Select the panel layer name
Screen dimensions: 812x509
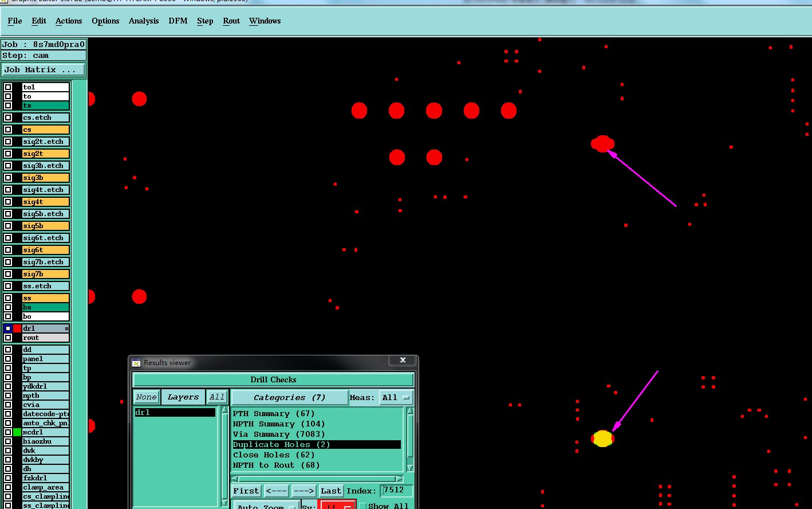point(46,359)
